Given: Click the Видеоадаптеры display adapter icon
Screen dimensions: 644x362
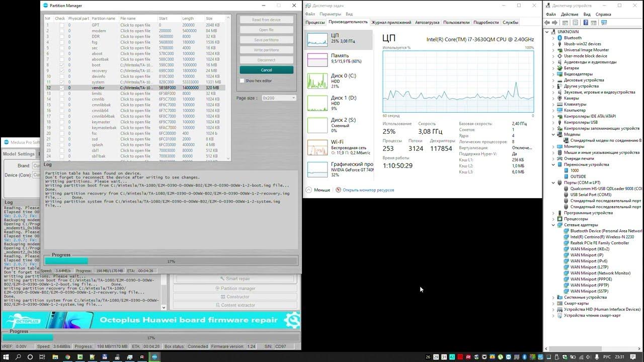Looking at the screenshot, I should pos(560,74).
